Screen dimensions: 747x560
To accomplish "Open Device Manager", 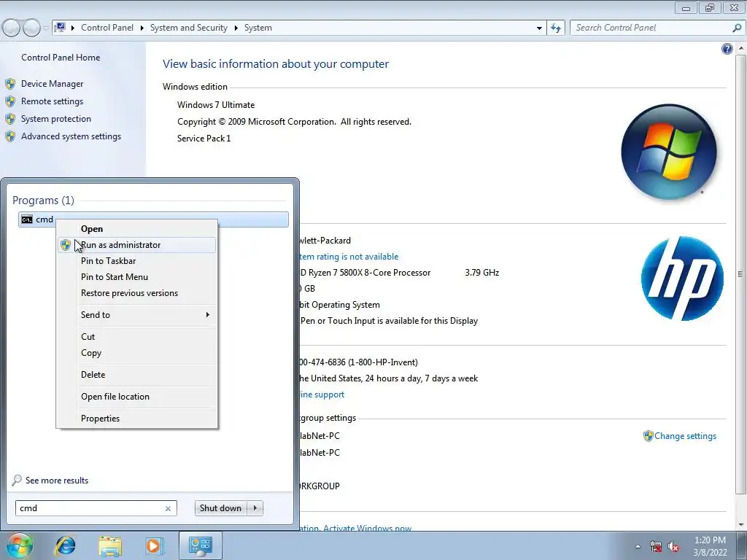I will [52, 84].
